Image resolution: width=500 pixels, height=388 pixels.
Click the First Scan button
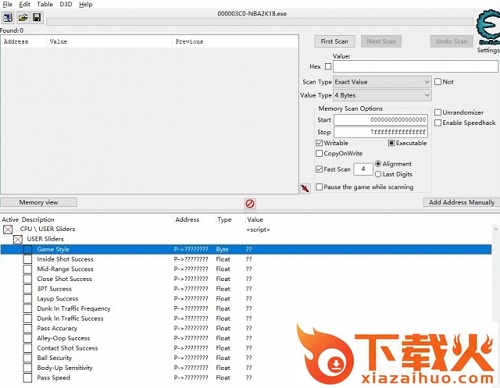coord(334,41)
